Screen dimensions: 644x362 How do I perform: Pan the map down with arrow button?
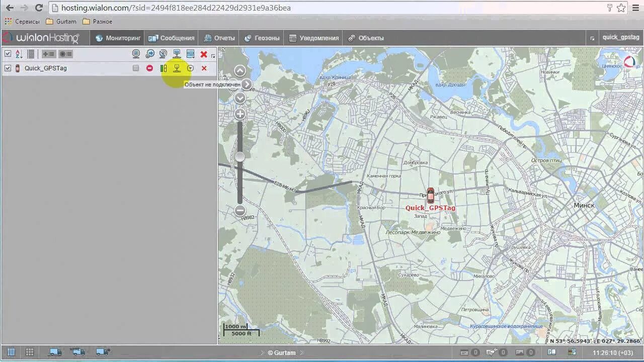tap(240, 98)
